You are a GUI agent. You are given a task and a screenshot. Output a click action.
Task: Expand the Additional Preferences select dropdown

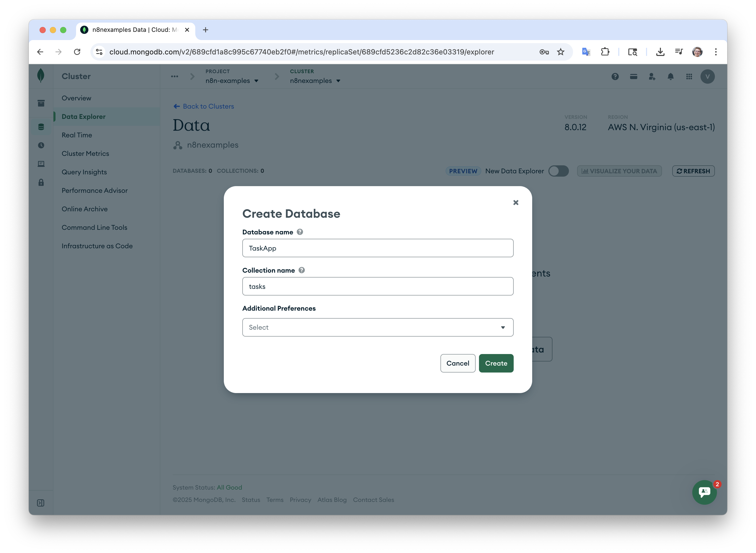coord(377,327)
